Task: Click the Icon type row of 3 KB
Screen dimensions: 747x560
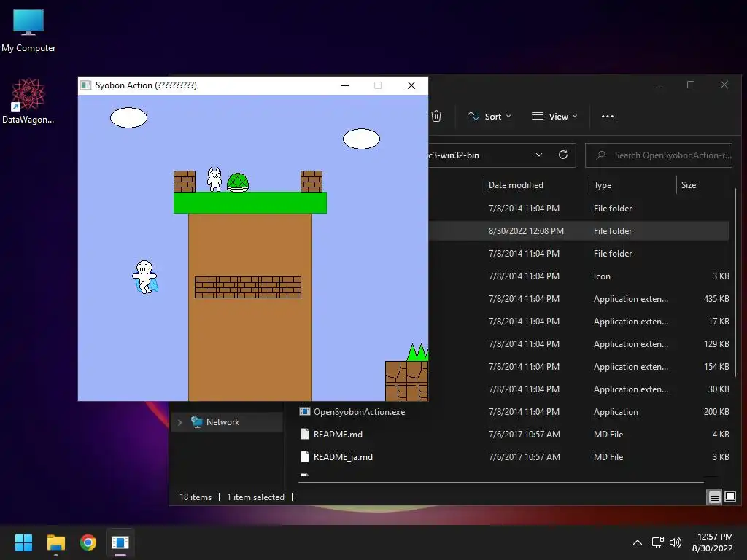Action: (578, 276)
